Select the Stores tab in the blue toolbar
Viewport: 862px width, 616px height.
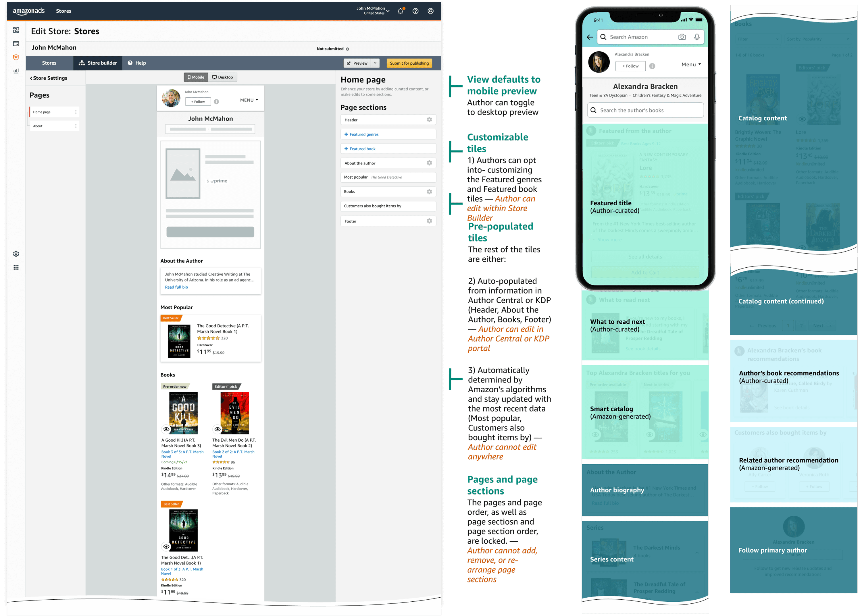[49, 63]
